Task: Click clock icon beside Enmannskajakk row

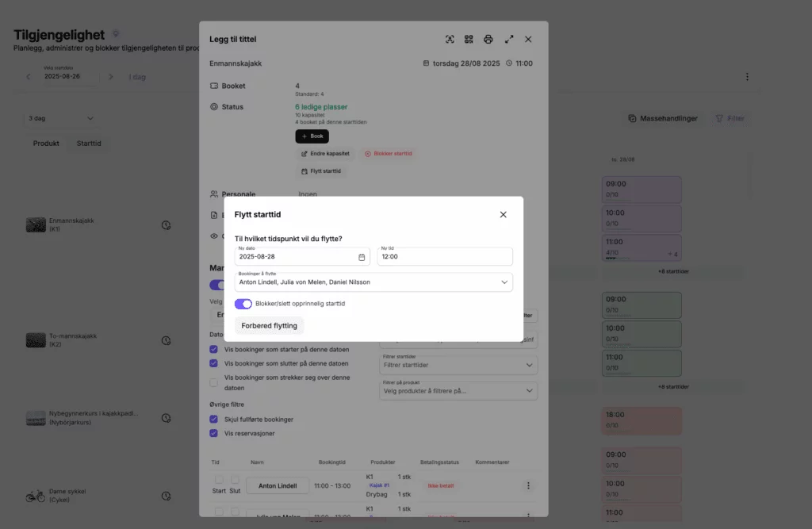Action: (167, 225)
